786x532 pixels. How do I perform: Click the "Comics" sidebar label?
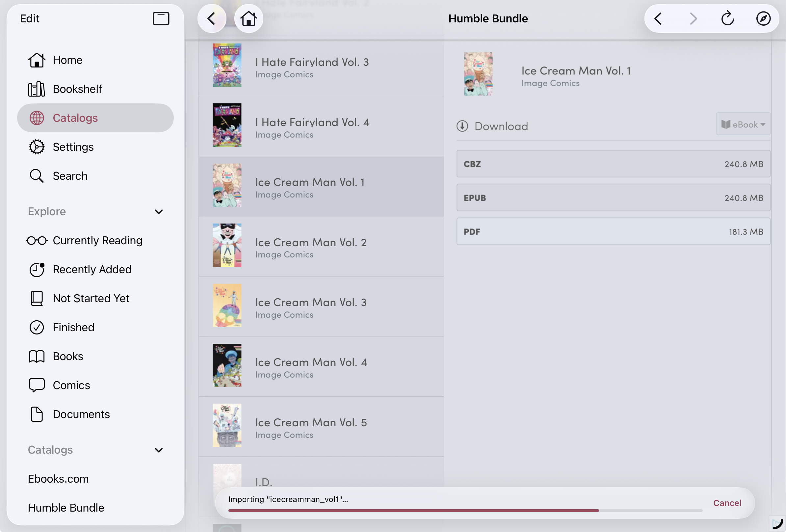tap(71, 386)
